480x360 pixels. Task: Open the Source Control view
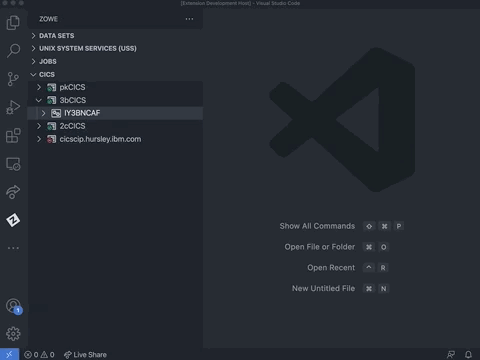click(13, 79)
